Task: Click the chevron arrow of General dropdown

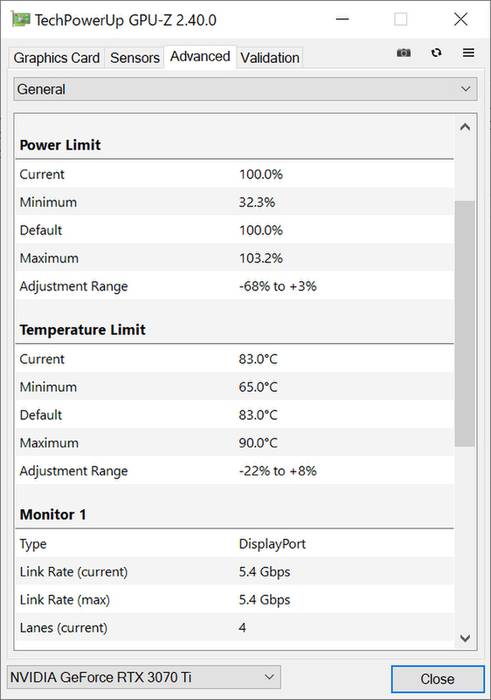Action: (465, 89)
